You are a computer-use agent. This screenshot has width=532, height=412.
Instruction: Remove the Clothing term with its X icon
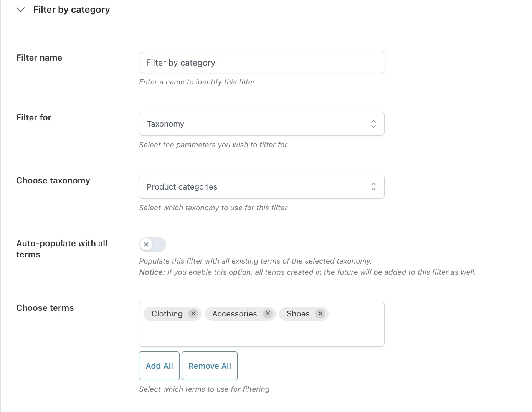point(193,314)
